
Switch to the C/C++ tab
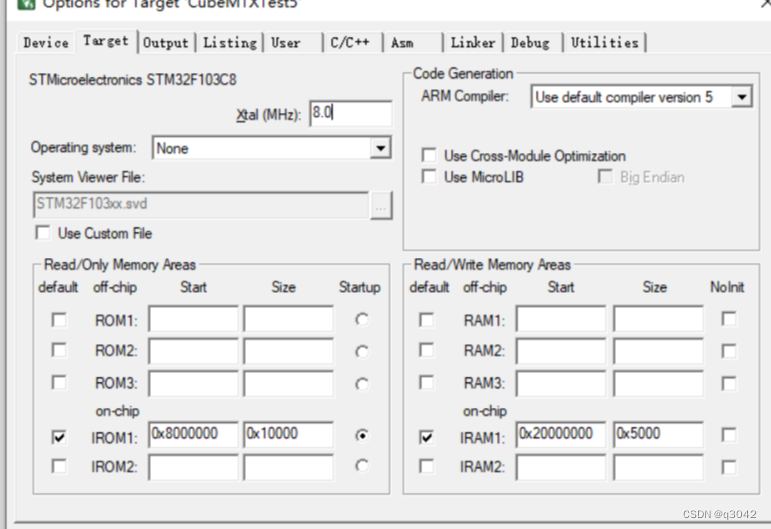click(352, 43)
